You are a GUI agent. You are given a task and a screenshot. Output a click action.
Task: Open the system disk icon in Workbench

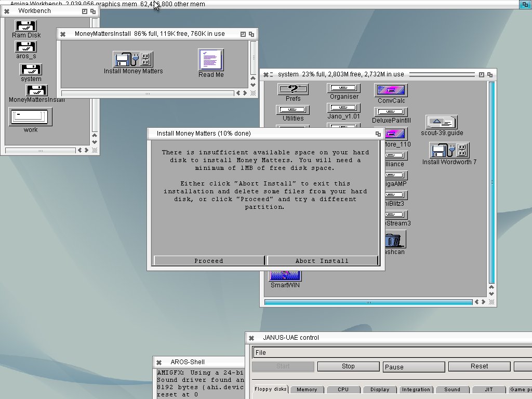pos(31,70)
